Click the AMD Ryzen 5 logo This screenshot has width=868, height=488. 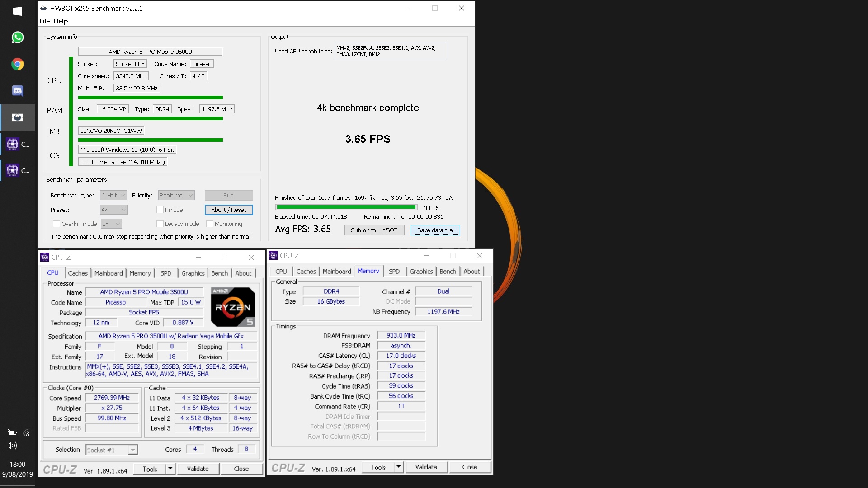pos(233,307)
